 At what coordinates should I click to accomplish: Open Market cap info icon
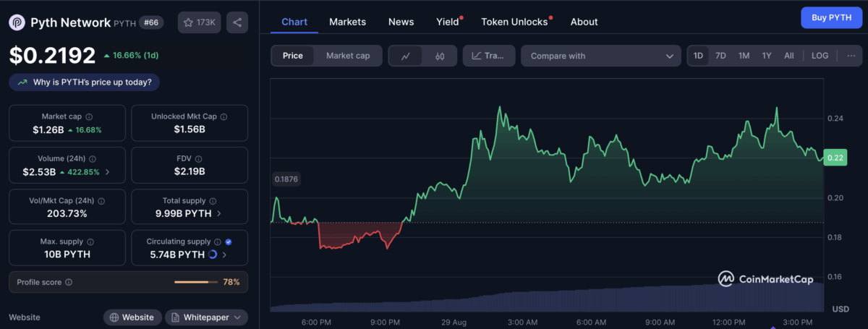point(88,116)
